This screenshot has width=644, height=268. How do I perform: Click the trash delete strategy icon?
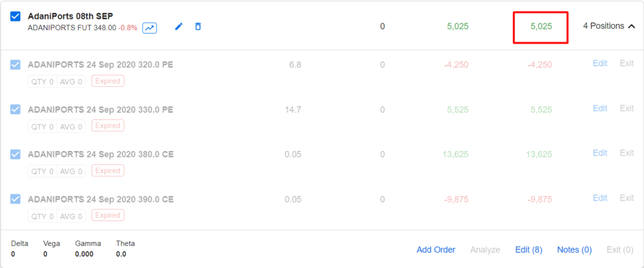[x=198, y=26]
